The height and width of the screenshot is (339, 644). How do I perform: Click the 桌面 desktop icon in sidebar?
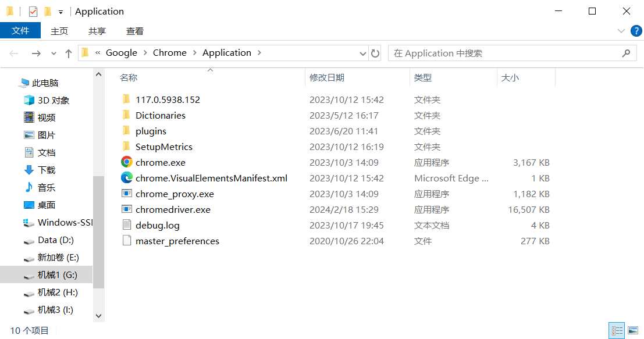point(29,204)
